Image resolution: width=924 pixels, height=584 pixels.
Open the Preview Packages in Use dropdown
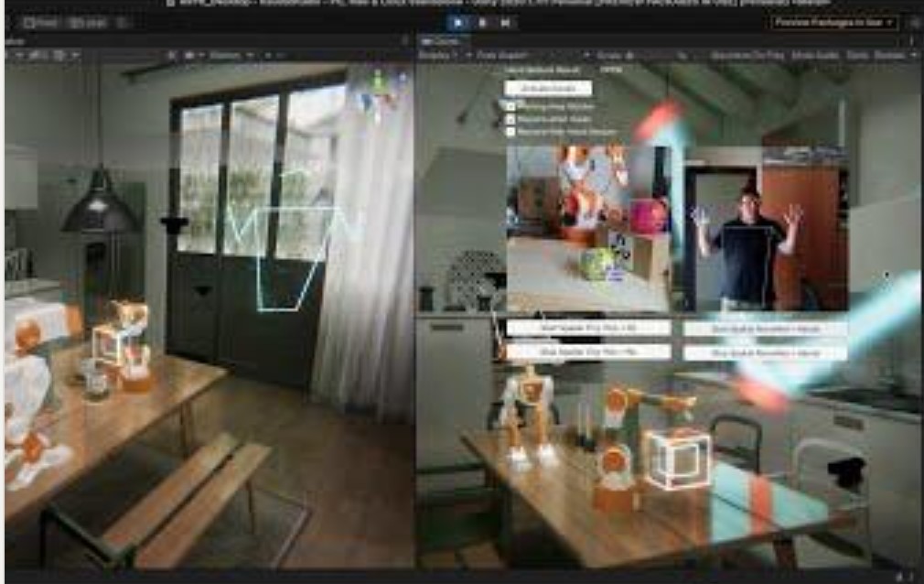(x=835, y=22)
